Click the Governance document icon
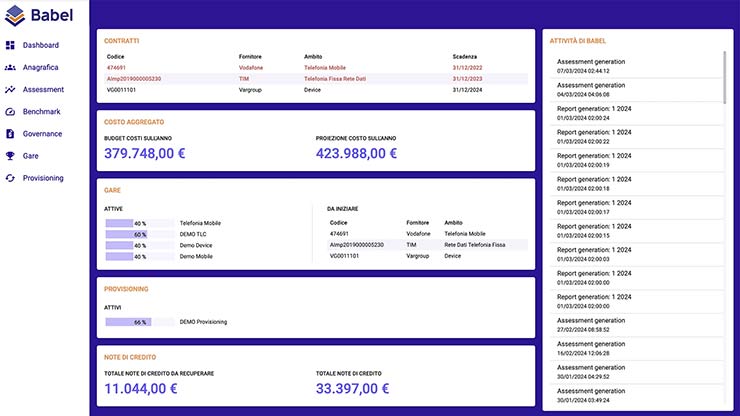This screenshot has width=740, height=416. tap(10, 133)
